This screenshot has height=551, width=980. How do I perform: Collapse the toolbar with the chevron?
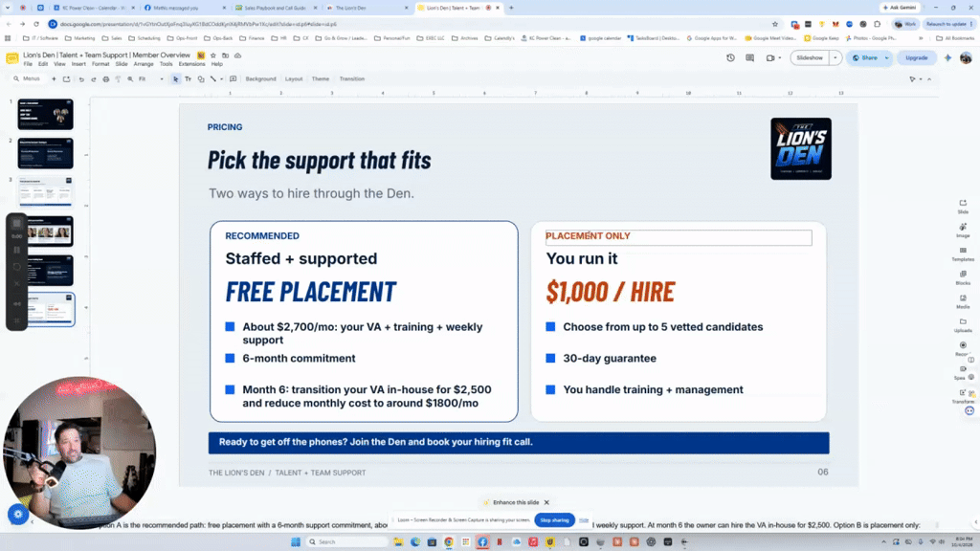929,79
